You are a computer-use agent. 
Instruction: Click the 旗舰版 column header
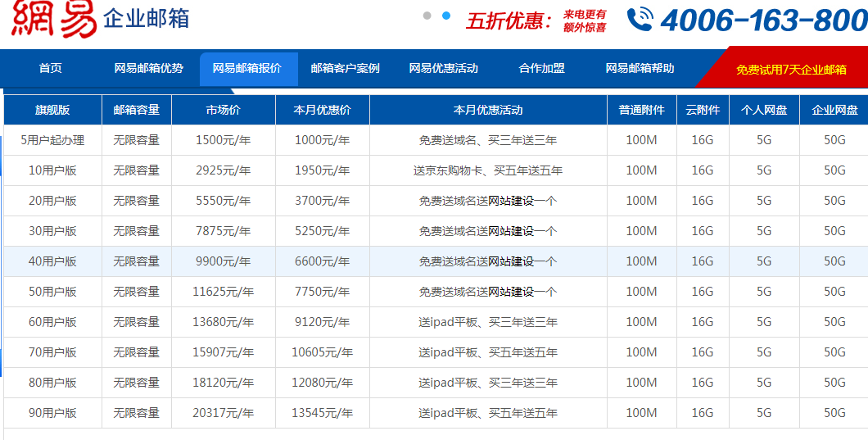click(x=52, y=110)
